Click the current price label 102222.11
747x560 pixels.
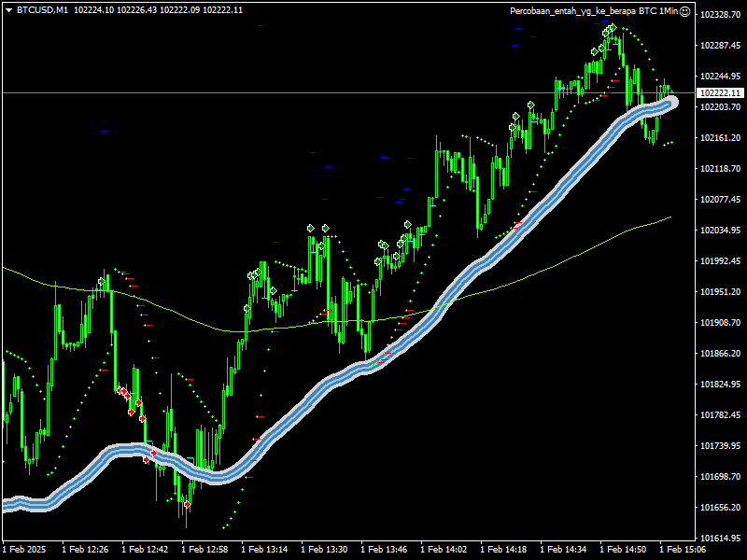720,92
